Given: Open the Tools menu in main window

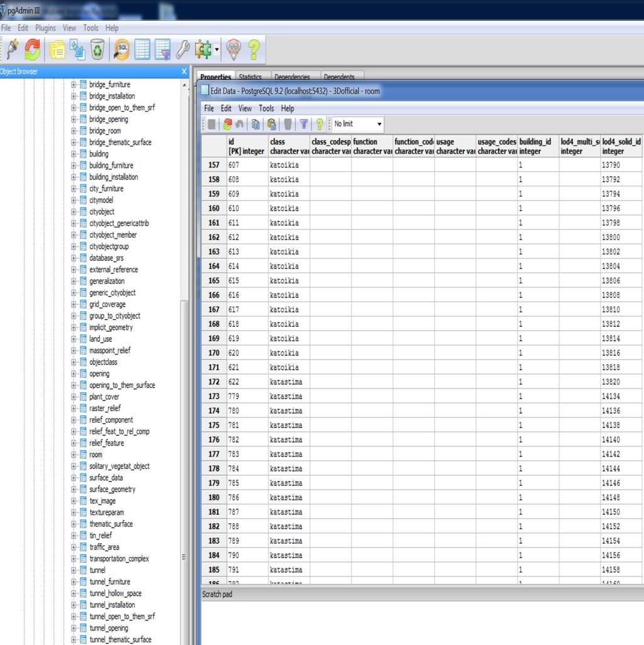Looking at the screenshot, I should point(91,28).
